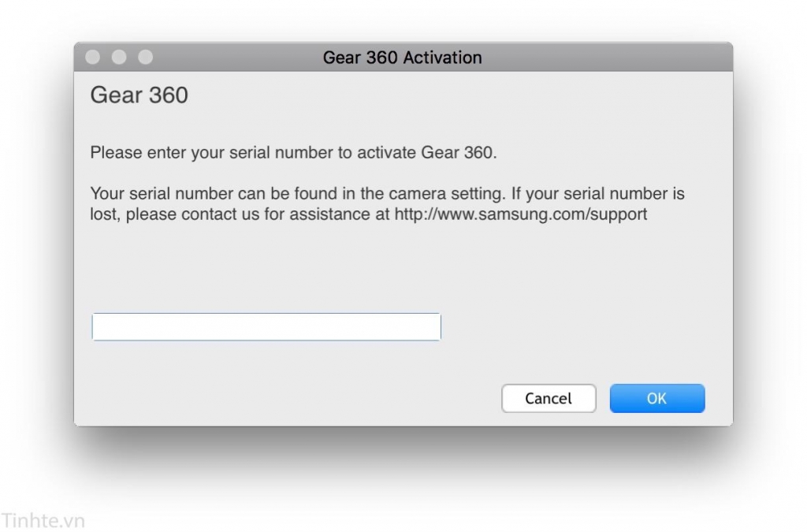Click the OK button to confirm activation
The width and height of the screenshot is (807, 532).
click(657, 398)
